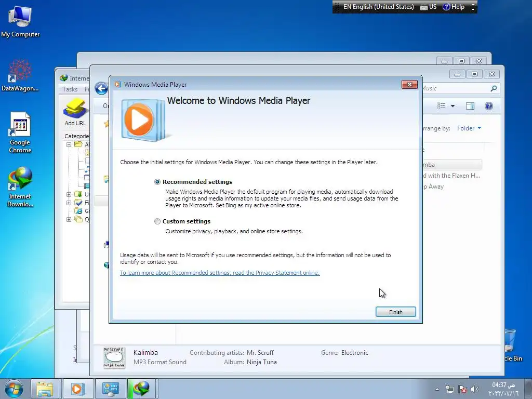Viewport: 532px width, 399px height.
Task: Open Windows Explorer from the taskbar
Action: tap(45, 389)
